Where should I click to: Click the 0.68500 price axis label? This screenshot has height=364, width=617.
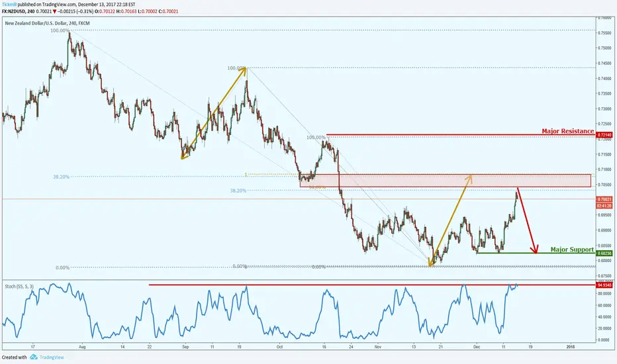[604, 246]
